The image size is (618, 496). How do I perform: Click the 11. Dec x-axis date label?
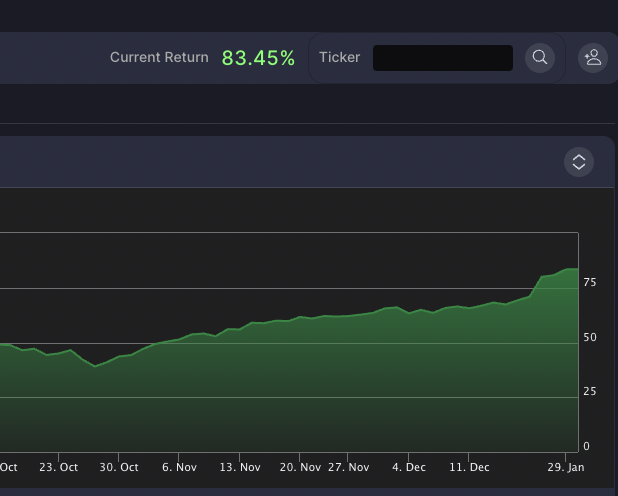469,467
